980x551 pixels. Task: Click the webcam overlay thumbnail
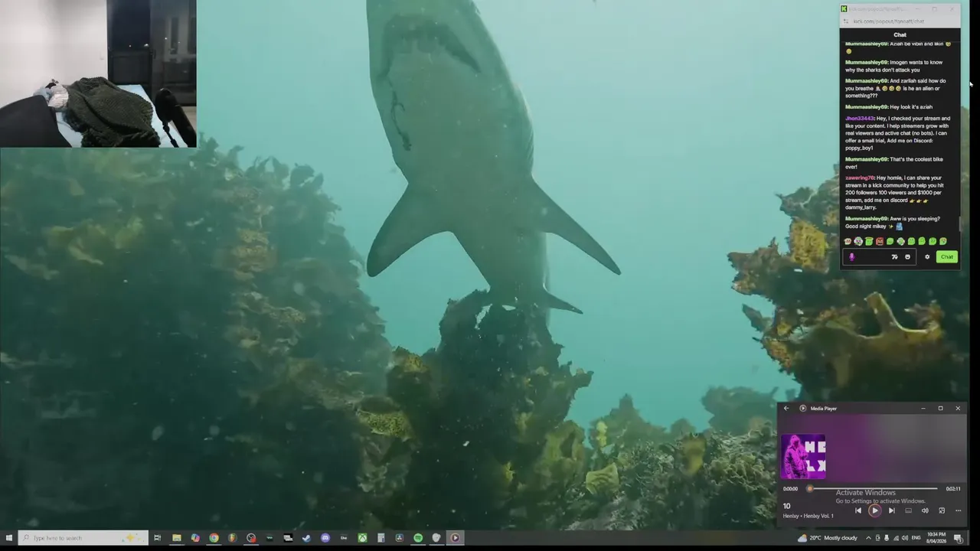click(x=98, y=73)
